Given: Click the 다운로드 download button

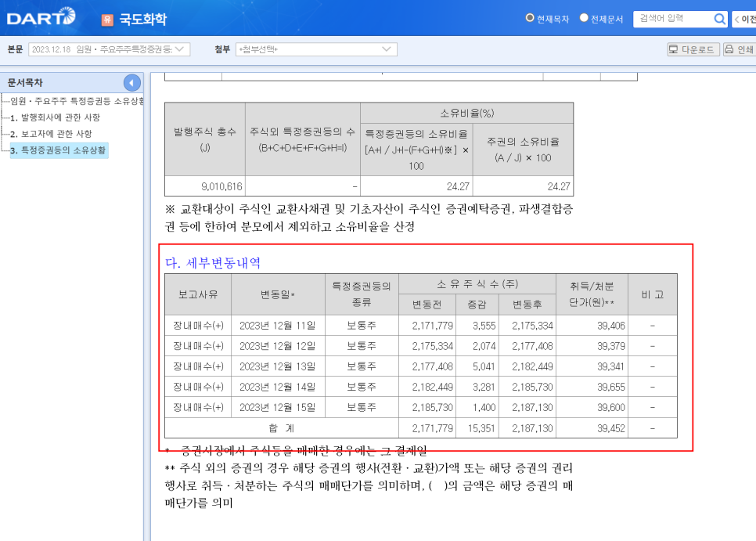Looking at the screenshot, I should pos(693,49).
